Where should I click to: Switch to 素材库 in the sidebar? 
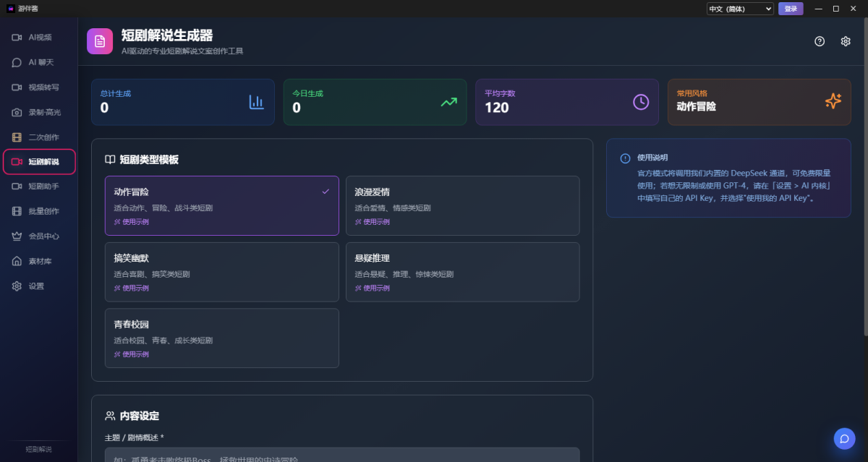[x=40, y=261]
